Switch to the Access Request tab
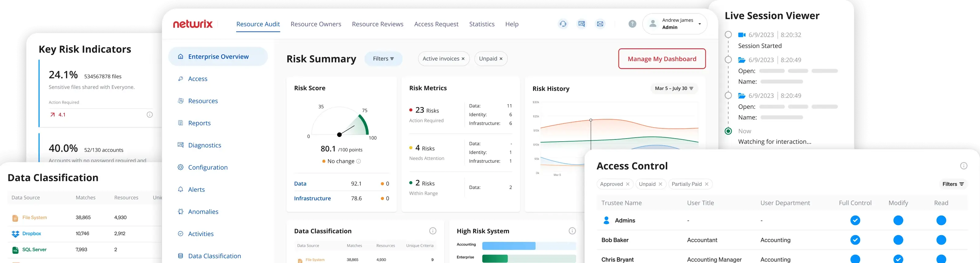 click(437, 24)
